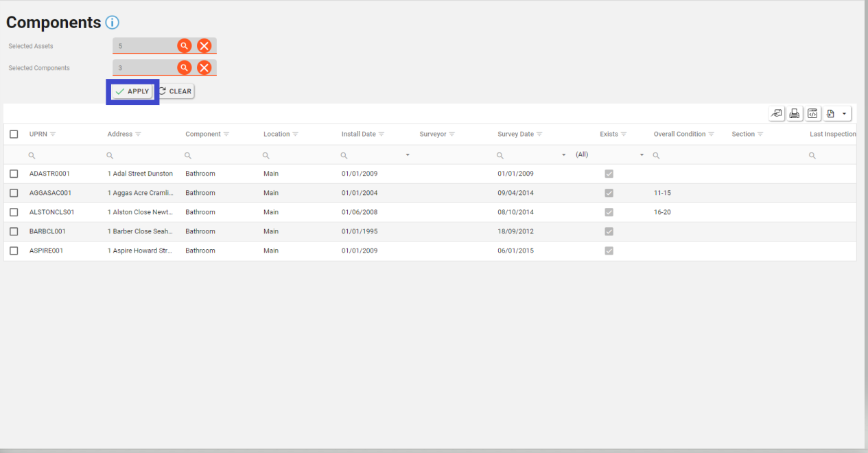
Task: Check the row for BARBCL001
Action: coord(14,231)
